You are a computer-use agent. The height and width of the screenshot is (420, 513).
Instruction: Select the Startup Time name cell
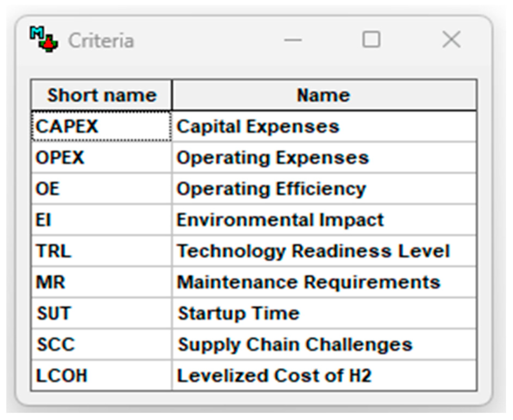(x=324, y=313)
